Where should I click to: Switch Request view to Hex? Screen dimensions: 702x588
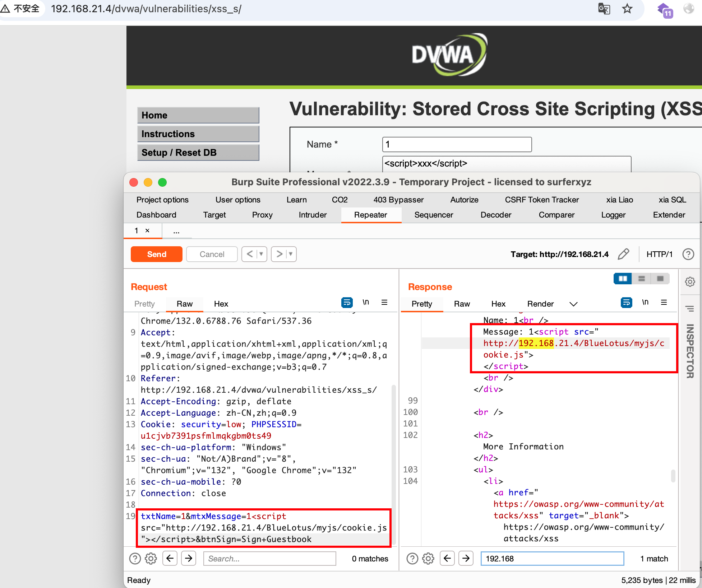coord(221,304)
